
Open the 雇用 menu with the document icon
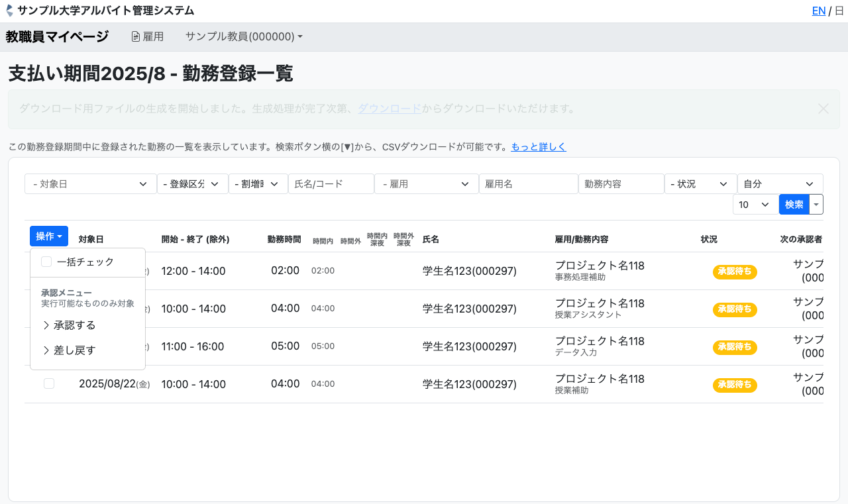tap(147, 36)
